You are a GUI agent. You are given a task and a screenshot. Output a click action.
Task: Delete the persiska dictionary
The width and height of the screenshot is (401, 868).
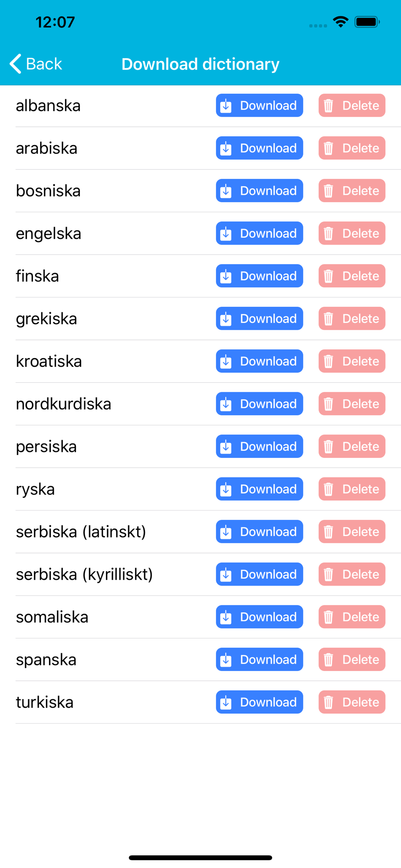click(352, 446)
